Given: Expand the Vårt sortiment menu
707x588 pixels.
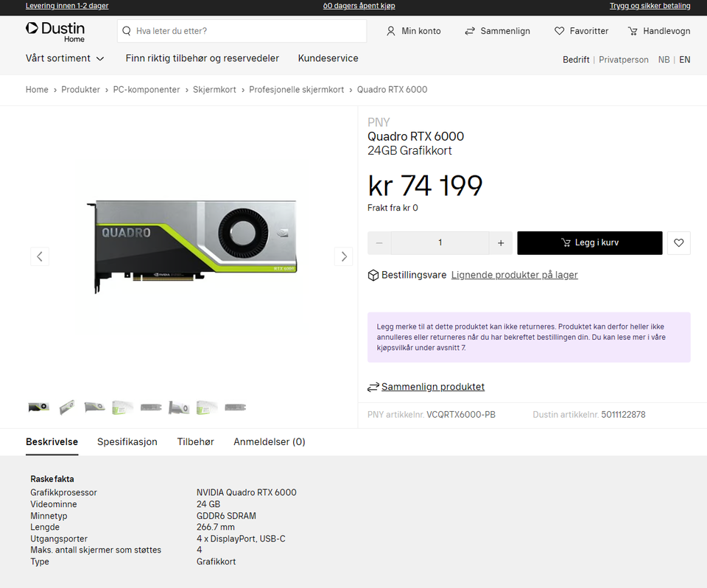Looking at the screenshot, I should pos(65,58).
